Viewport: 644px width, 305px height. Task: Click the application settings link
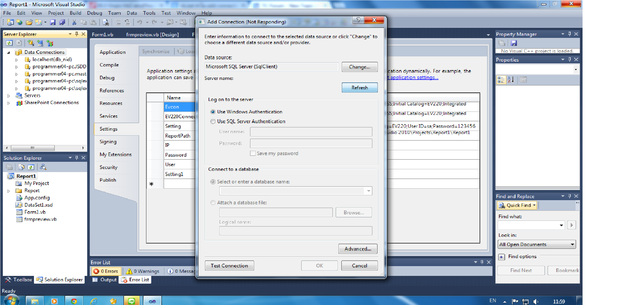click(413, 77)
